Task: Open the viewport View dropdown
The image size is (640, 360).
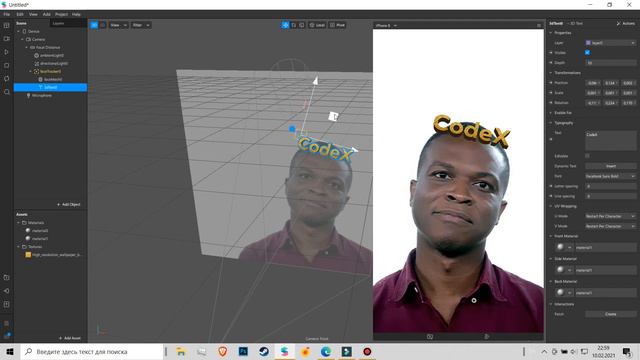Action: point(118,25)
